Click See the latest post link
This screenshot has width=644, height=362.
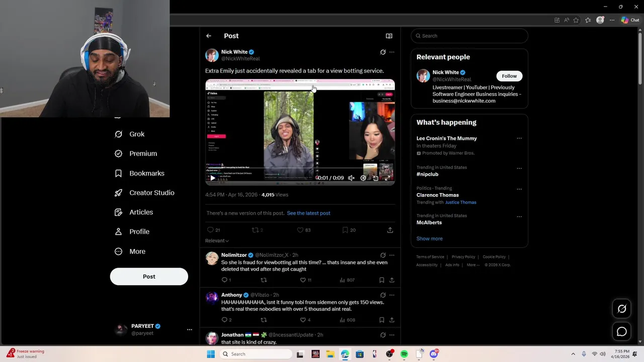(x=308, y=213)
